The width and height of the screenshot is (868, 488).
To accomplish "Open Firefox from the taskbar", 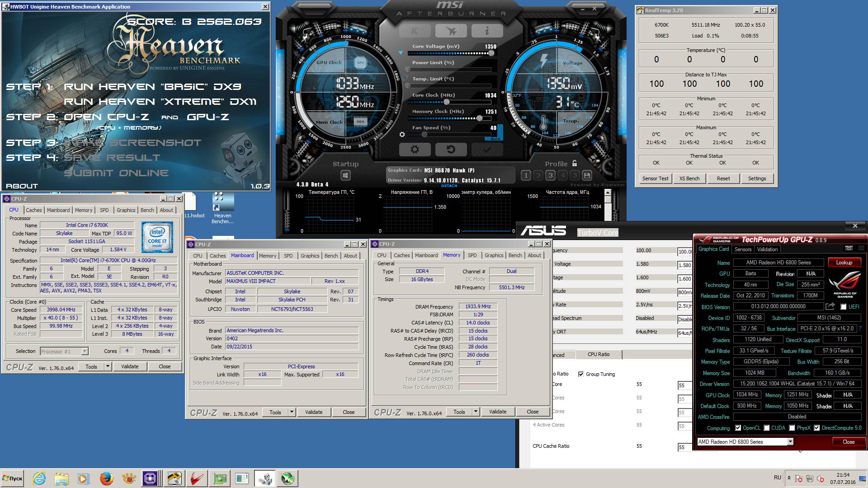I will [107, 479].
